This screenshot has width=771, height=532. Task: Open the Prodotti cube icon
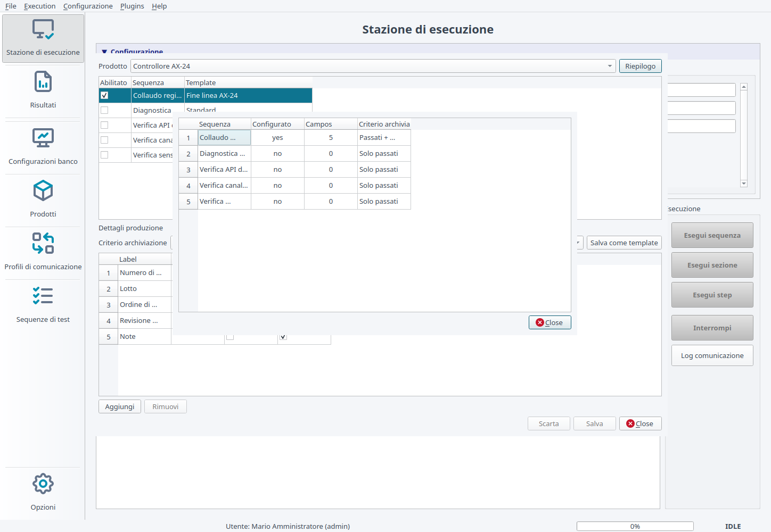[43, 190]
